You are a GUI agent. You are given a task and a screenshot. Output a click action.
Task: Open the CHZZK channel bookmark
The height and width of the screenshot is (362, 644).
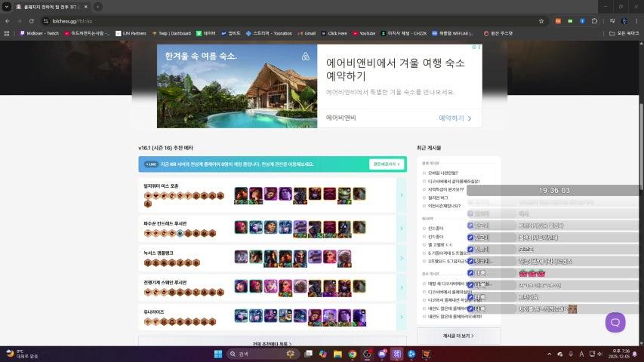click(x=403, y=33)
